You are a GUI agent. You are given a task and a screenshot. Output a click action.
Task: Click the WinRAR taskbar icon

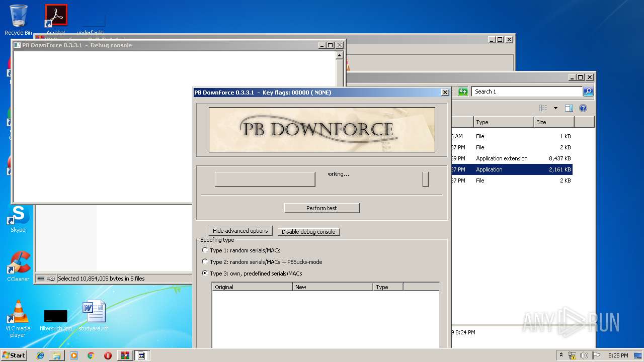tap(125, 355)
